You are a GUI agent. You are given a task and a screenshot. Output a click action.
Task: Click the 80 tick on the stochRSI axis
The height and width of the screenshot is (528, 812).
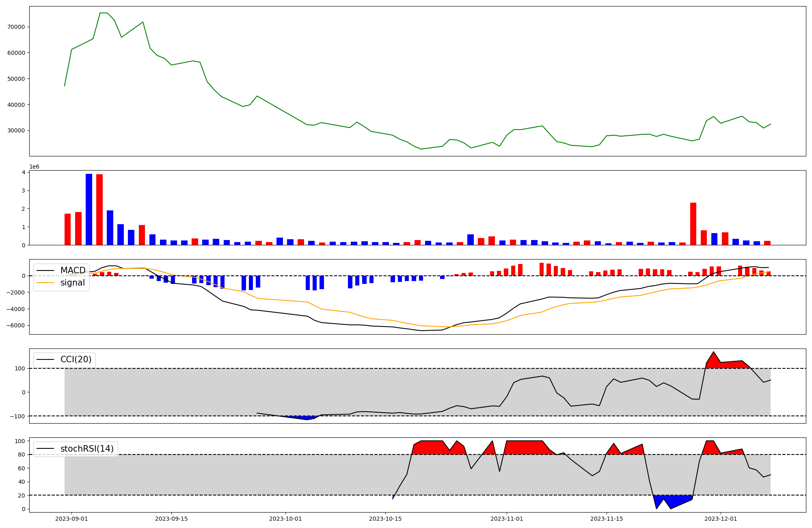coord(22,455)
